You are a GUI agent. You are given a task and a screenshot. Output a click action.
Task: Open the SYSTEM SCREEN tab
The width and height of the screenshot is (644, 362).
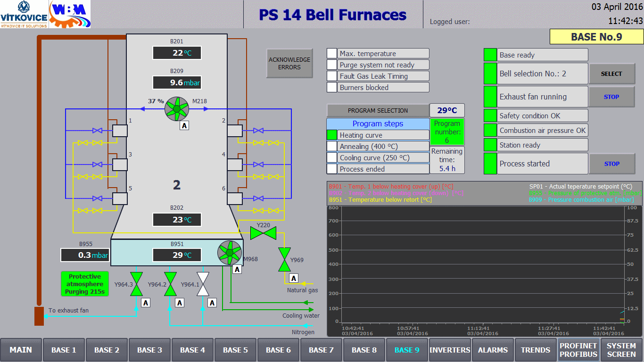(621, 350)
